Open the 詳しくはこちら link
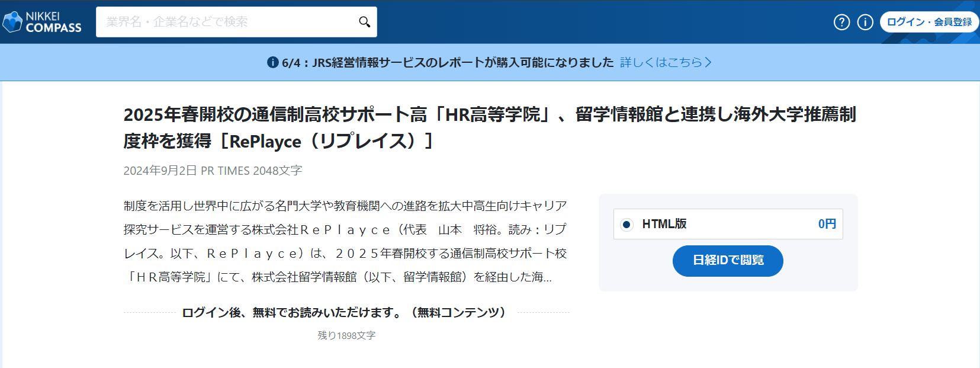This screenshot has height=368, width=980. pos(666,62)
